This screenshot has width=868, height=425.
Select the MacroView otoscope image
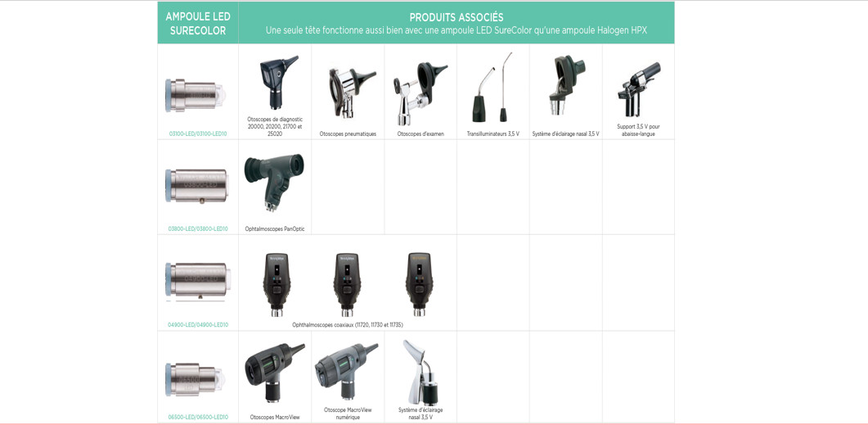click(x=274, y=373)
